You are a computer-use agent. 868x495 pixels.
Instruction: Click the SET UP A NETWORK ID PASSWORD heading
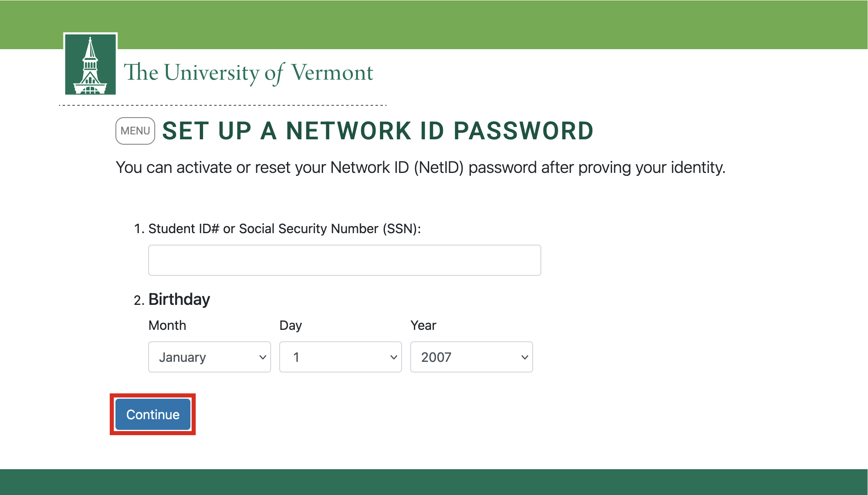click(377, 130)
